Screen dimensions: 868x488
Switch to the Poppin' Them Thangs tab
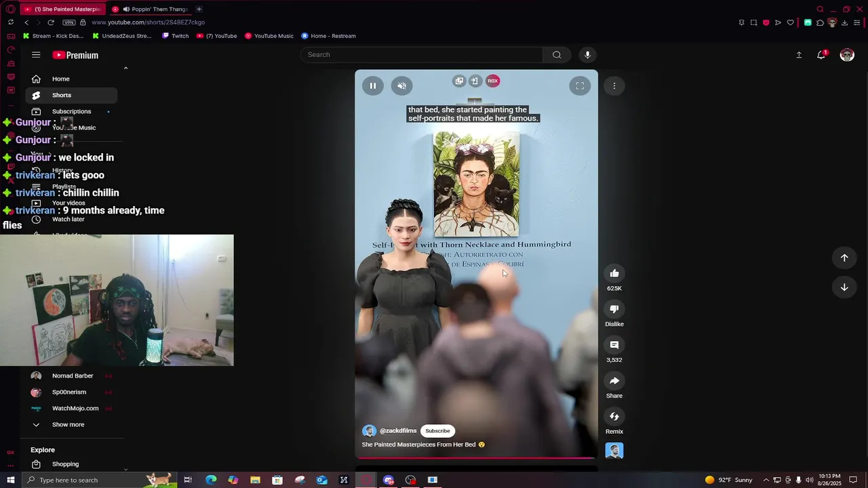pos(150,9)
